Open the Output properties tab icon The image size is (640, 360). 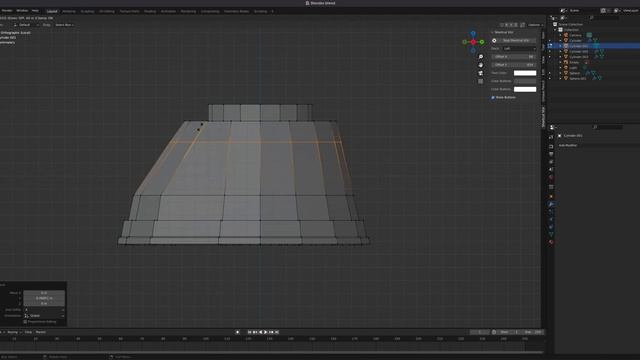(551, 154)
